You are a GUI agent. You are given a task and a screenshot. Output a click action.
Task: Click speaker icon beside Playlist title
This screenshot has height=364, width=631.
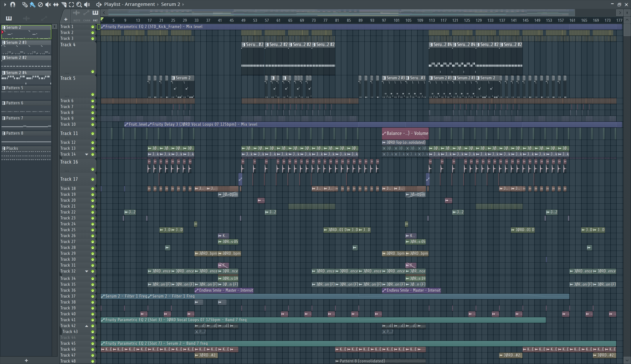coord(99,4)
